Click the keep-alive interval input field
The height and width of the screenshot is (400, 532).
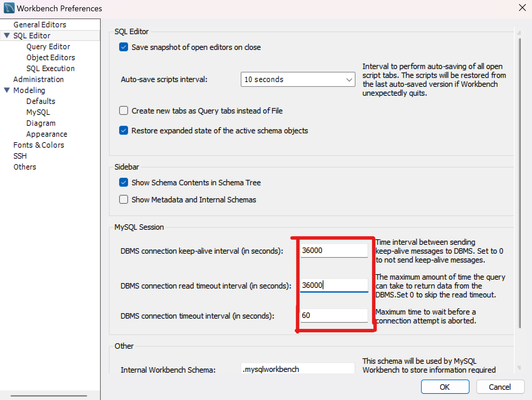[334, 250]
